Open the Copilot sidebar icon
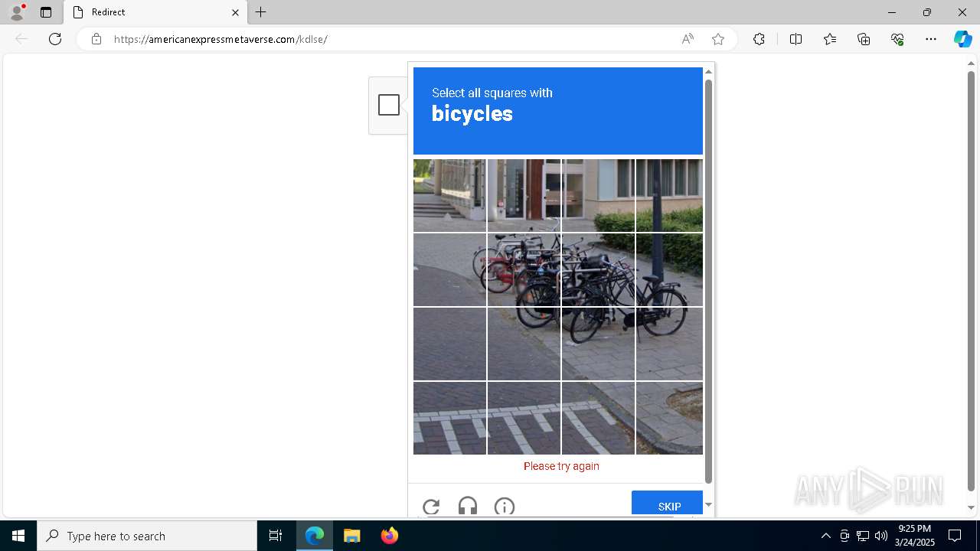The width and height of the screenshot is (980, 551). 962,39
